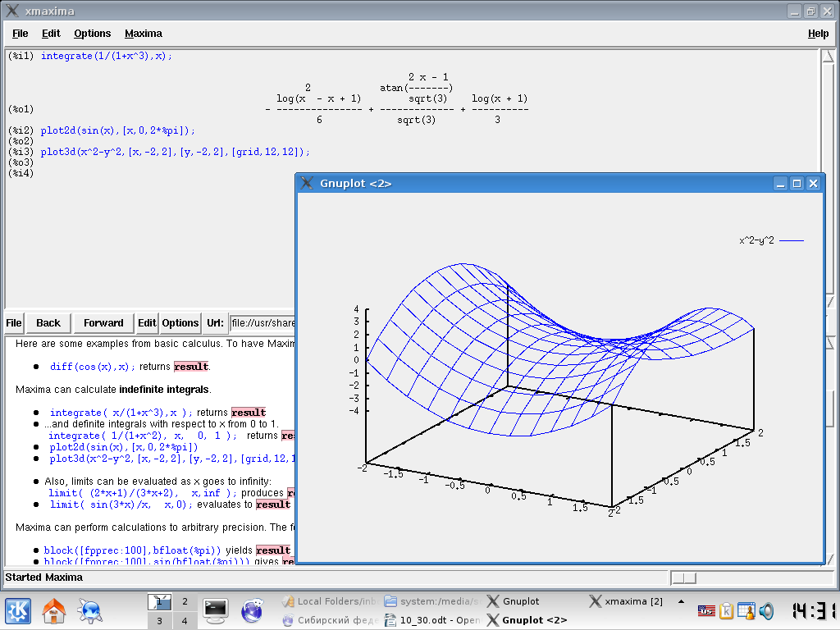
Task: Open the xmaxima Edit menu
Action: 51,33
